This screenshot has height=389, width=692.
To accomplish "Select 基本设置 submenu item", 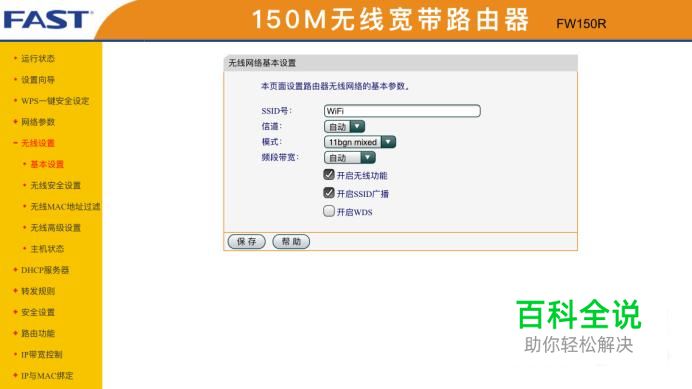I will coord(47,164).
